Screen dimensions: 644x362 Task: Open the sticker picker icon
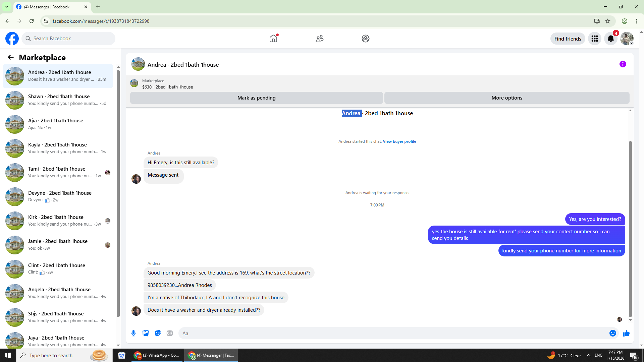(x=158, y=333)
